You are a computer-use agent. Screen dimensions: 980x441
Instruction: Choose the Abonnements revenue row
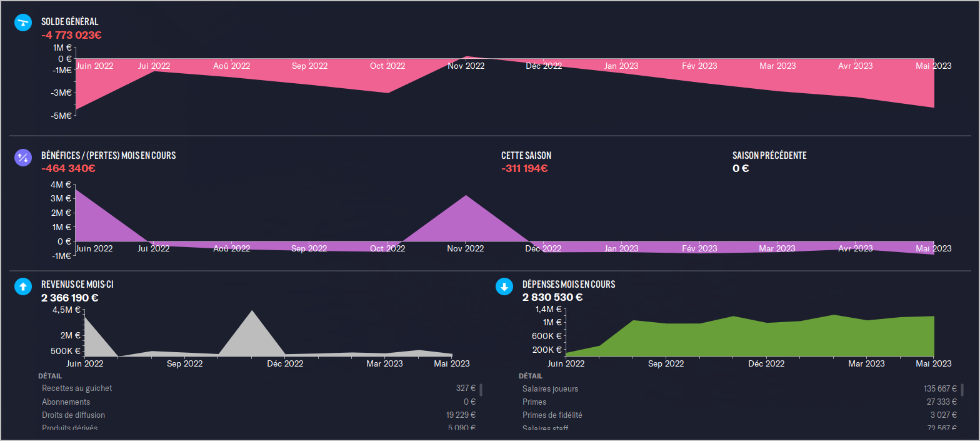click(x=258, y=402)
